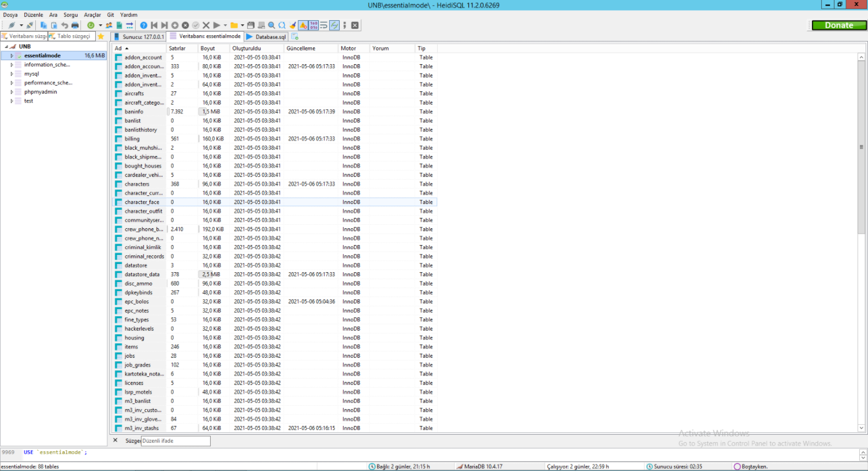Click the insert row plus icon
The height and width of the screenshot is (471, 868).
(175, 25)
